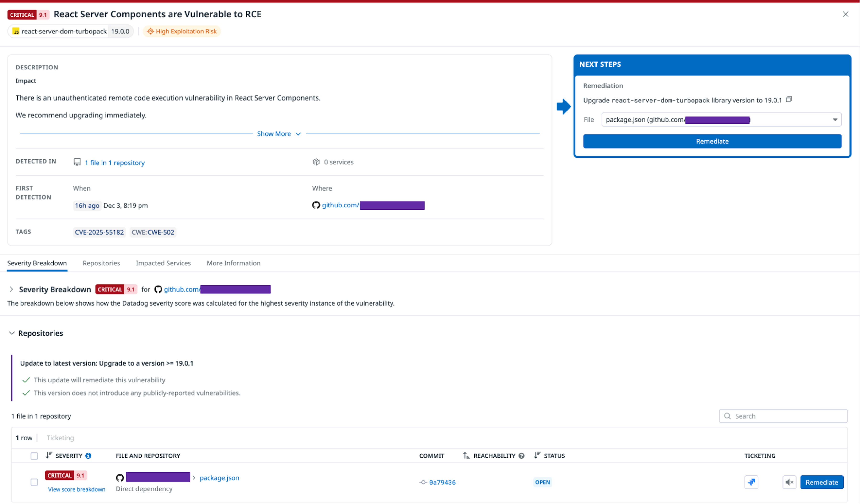Expand the description with Show More

(x=279, y=134)
